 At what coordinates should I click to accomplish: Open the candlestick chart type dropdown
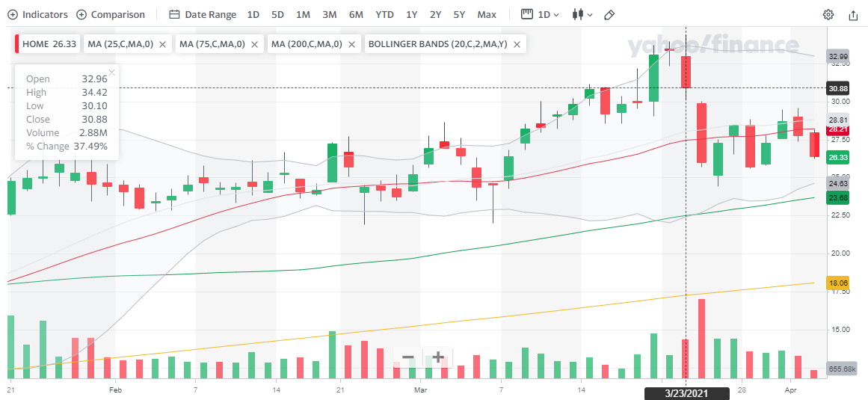tap(582, 14)
